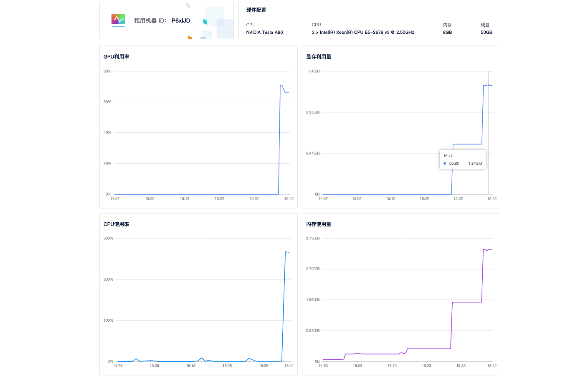Viewport: 588px width, 376px height.
Task: Click the colorful monitor logo icon
Action: click(118, 20)
